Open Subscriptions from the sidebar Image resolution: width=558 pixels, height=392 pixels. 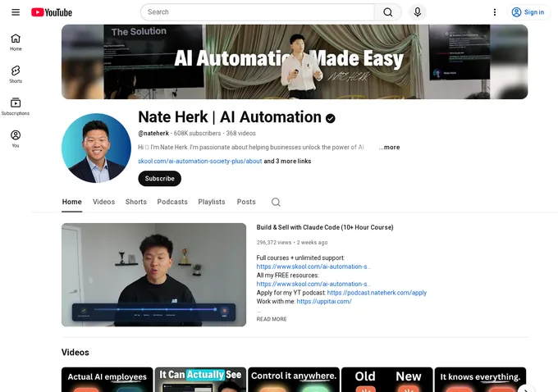tap(16, 107)
